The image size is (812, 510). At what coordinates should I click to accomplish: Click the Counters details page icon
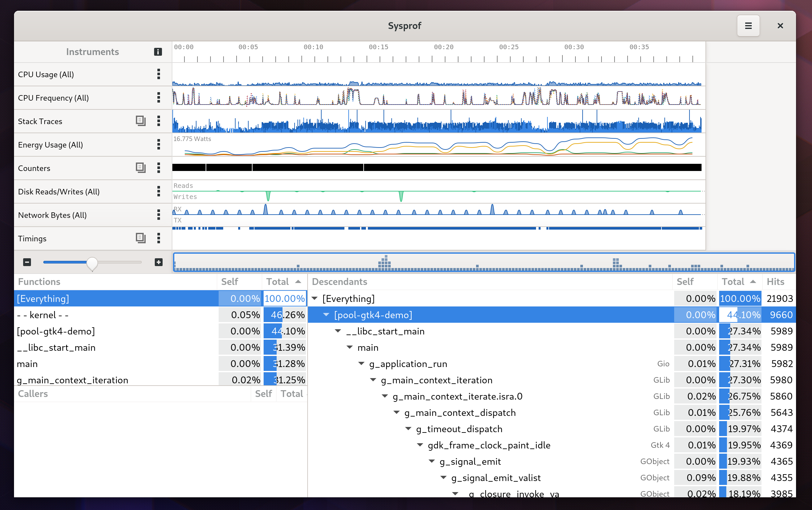tap(141, 167)
